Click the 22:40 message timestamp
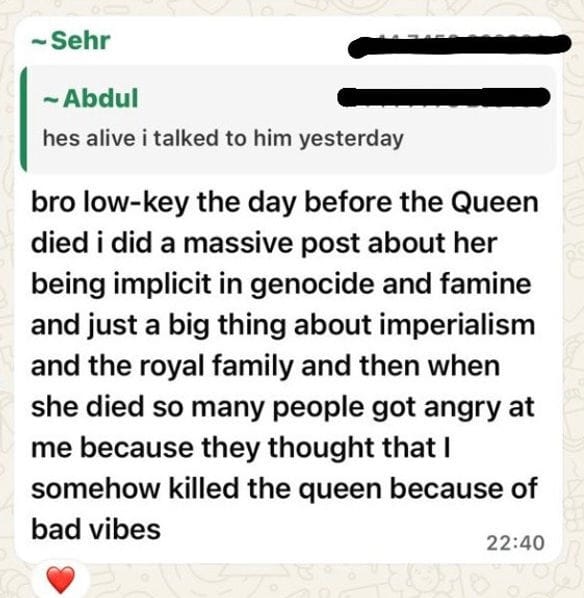584x598 pixels. tap(515, 543)
